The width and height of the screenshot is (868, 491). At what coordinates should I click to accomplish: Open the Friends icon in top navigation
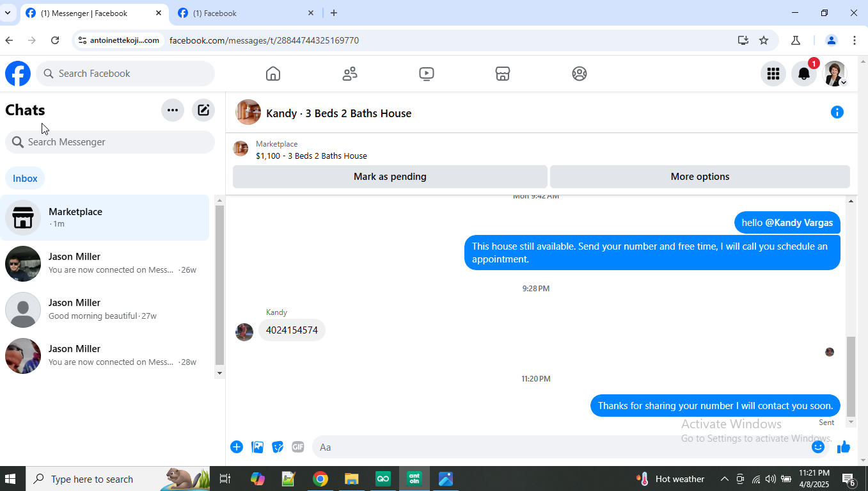350,74
